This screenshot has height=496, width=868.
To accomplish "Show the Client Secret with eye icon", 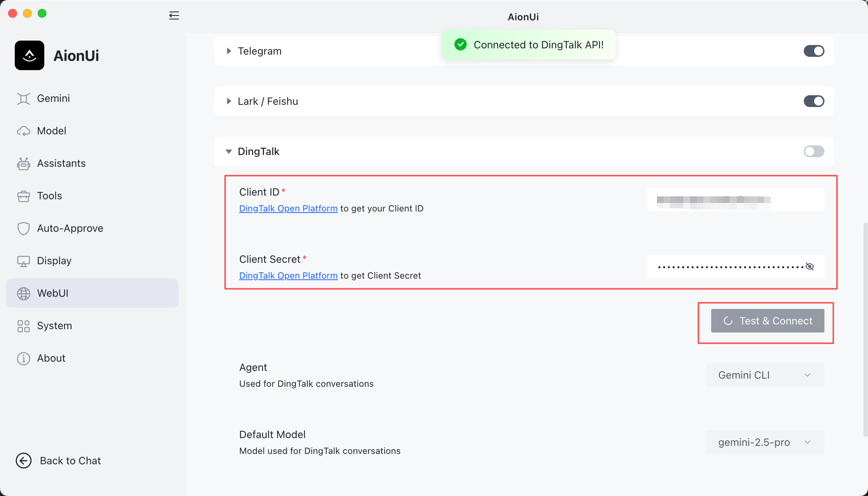I will (x=810, y=266).
